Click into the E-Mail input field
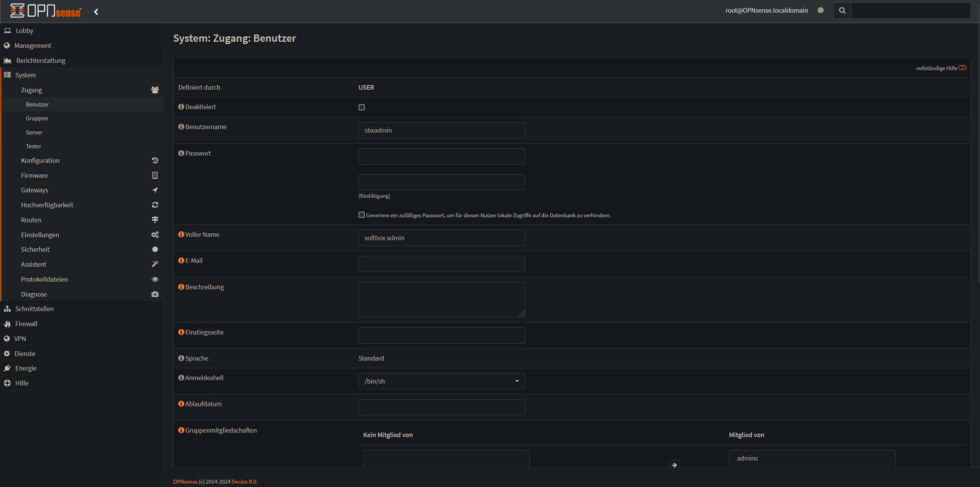The height and width of the screenshot is (487, 980). point(441,264)
